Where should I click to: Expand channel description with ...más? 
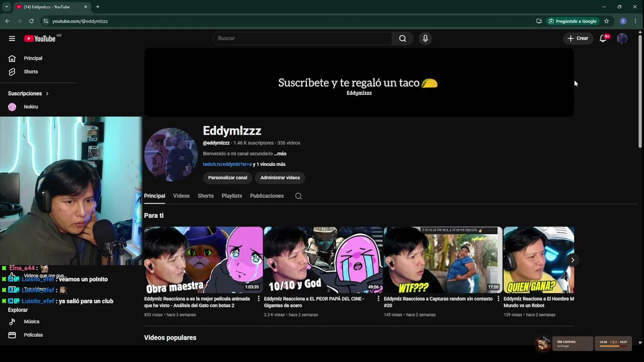280,154
